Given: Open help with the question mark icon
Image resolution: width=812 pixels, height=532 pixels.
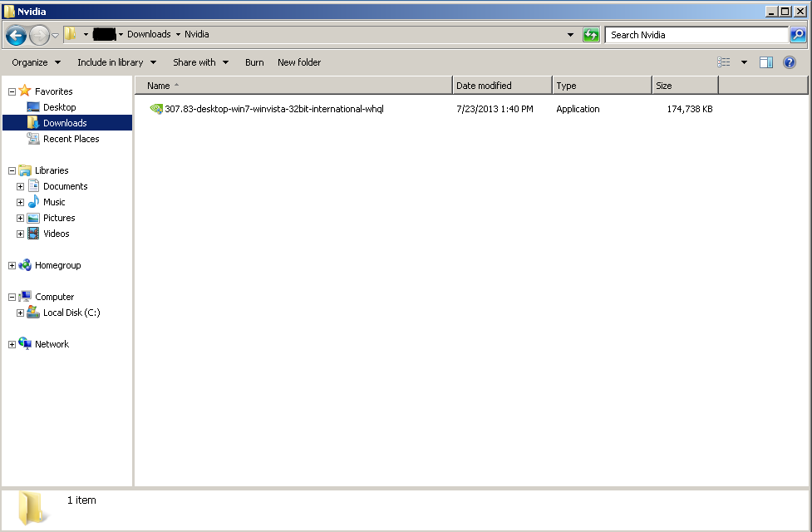Looking at the screenshot, I should click(x=790, y=62).
